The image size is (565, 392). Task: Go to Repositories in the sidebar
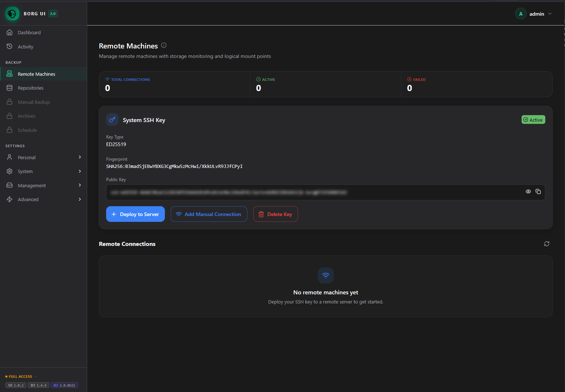43,88
